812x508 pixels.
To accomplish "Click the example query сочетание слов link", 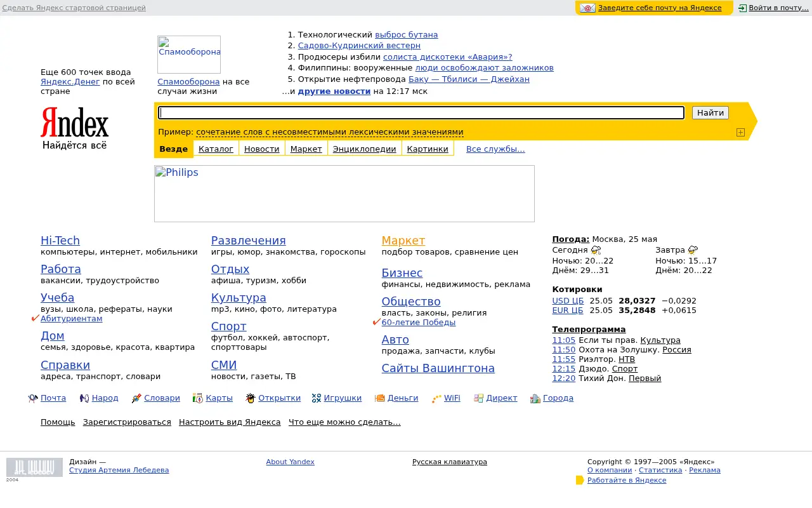I will pos(330,132).
